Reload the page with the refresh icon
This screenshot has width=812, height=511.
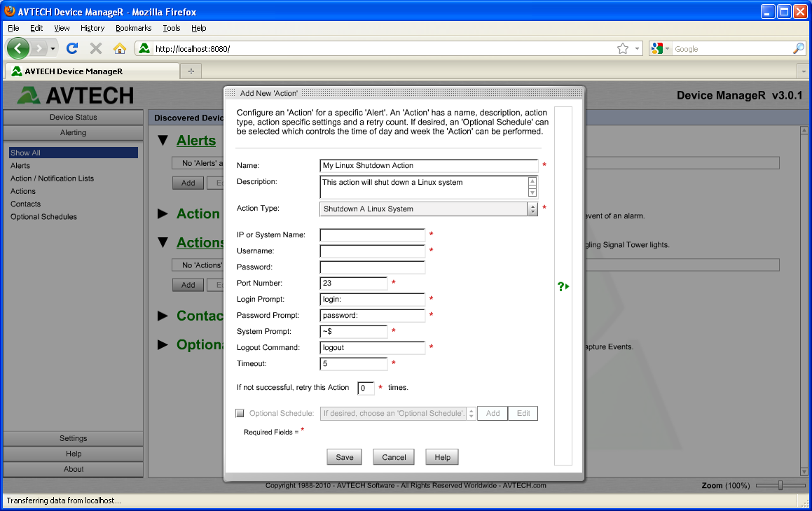72,48
